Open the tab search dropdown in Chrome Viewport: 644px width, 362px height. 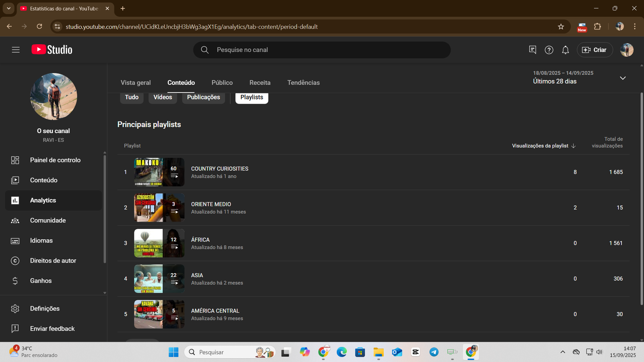point(8,8)
